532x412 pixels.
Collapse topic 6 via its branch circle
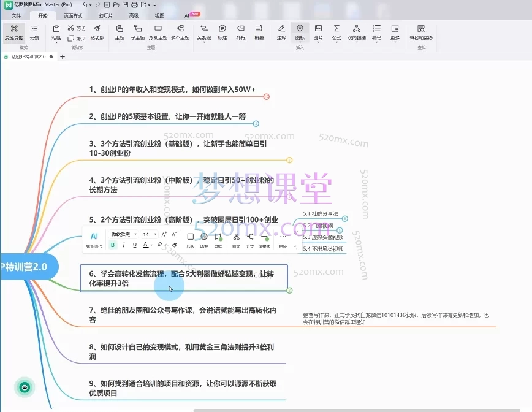click(x=289, y=291)
